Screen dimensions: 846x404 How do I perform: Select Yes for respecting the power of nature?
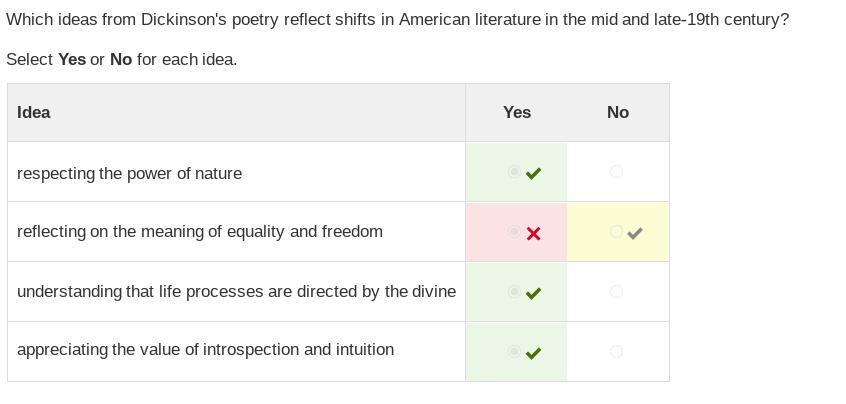click(514, 172)
